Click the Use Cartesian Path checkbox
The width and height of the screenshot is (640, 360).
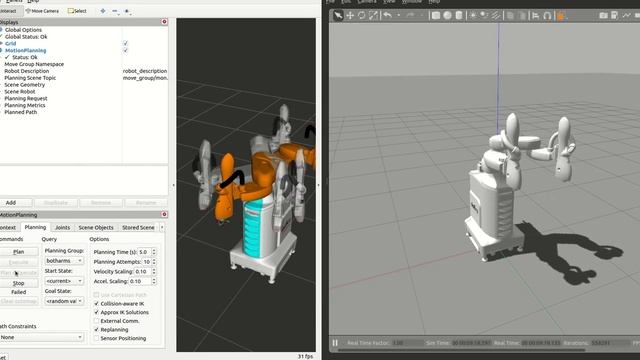96,295
